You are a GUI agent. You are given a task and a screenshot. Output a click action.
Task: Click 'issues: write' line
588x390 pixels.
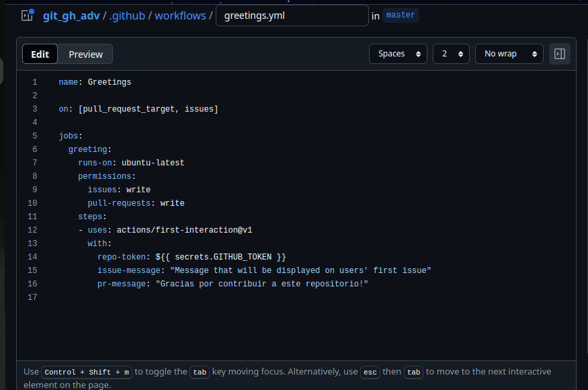point(119,190)
